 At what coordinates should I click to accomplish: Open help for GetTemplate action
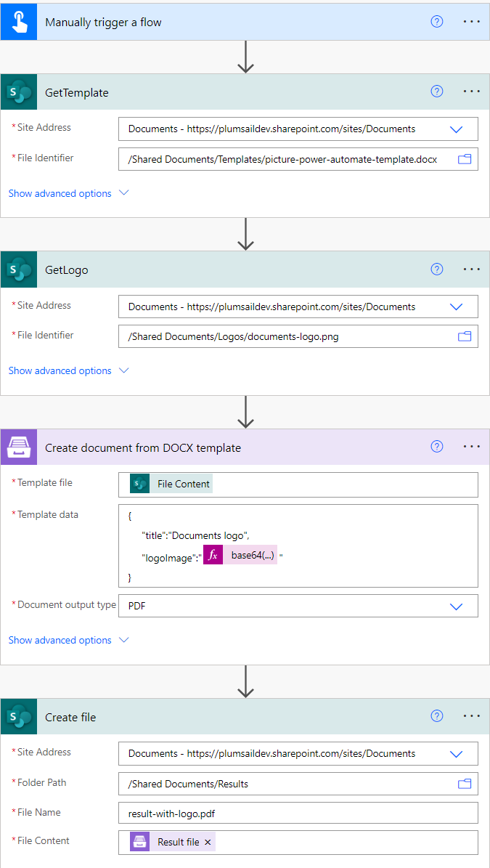click(437, 92)
